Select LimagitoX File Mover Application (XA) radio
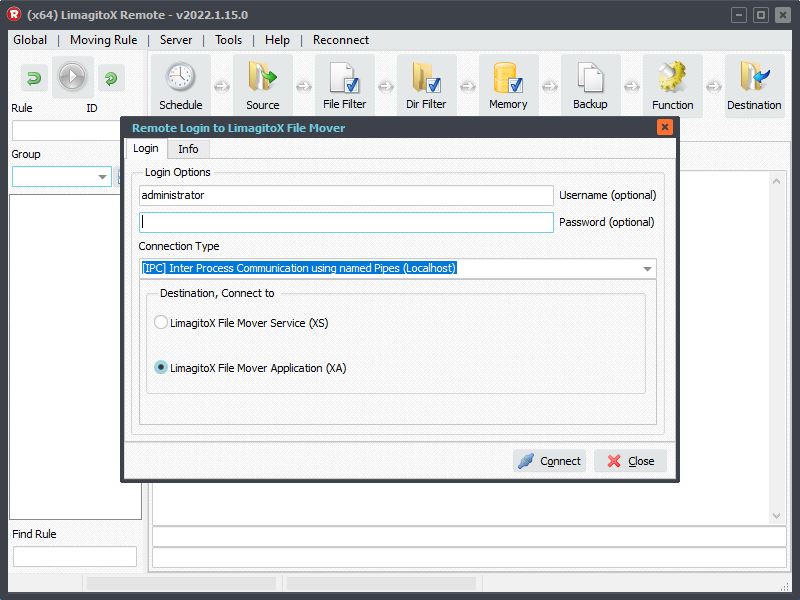800x600 pixels. pos(161,367)
